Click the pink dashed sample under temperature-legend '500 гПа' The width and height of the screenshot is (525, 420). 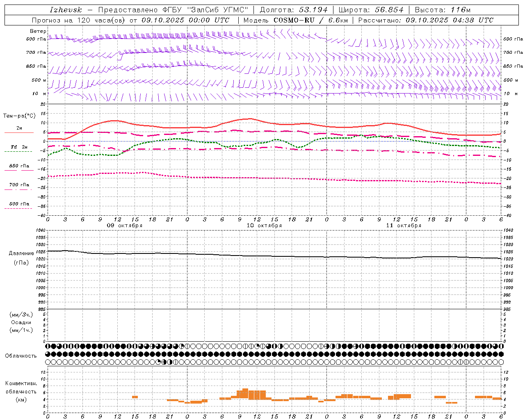coord(18,208)
